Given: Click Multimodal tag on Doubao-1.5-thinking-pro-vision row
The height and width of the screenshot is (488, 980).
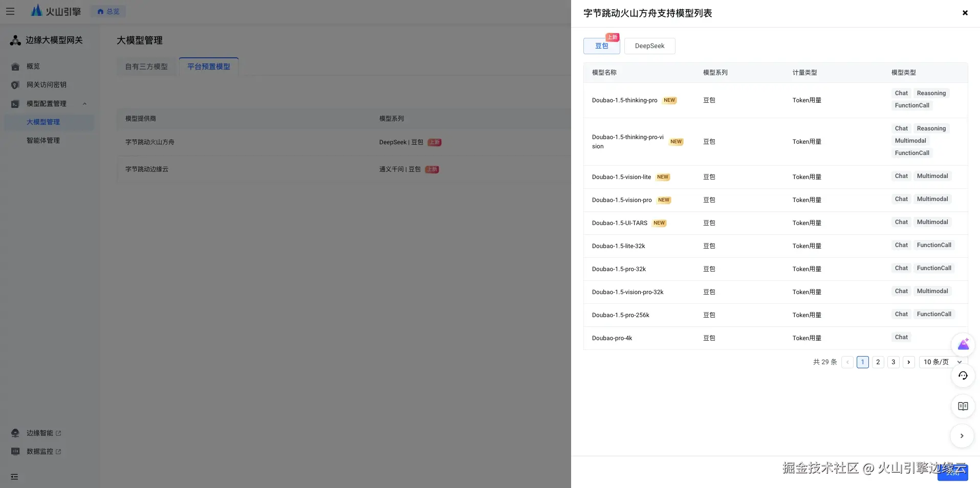Looking at the screenshot, I should [x=911, y=141].
